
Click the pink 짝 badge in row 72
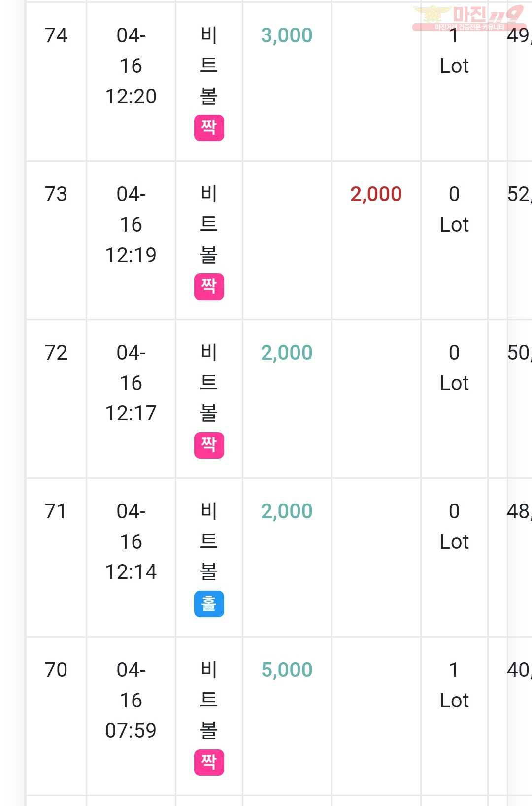[x=209, y=445]
